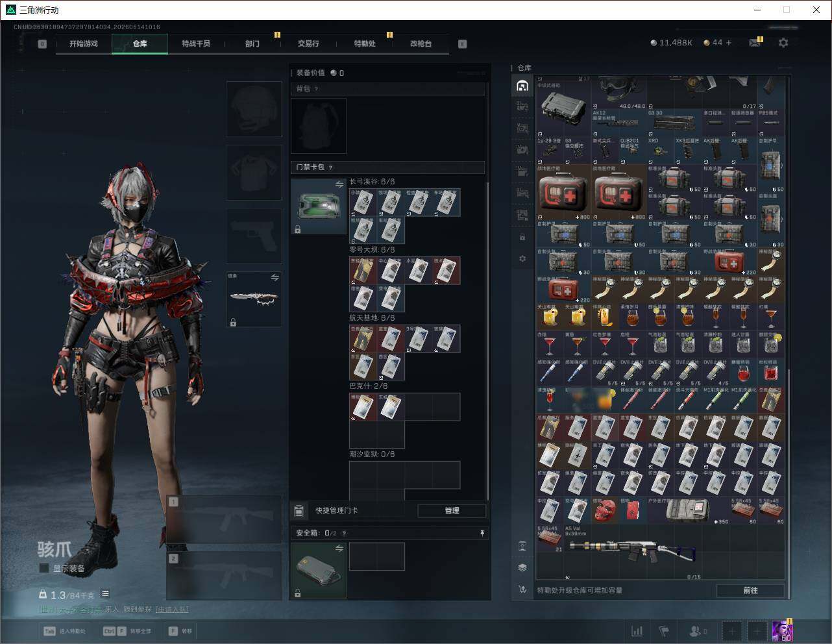Click the player avatar in bottom corner
This screenshot has width=832, height=644.
[x=782, y=631]
